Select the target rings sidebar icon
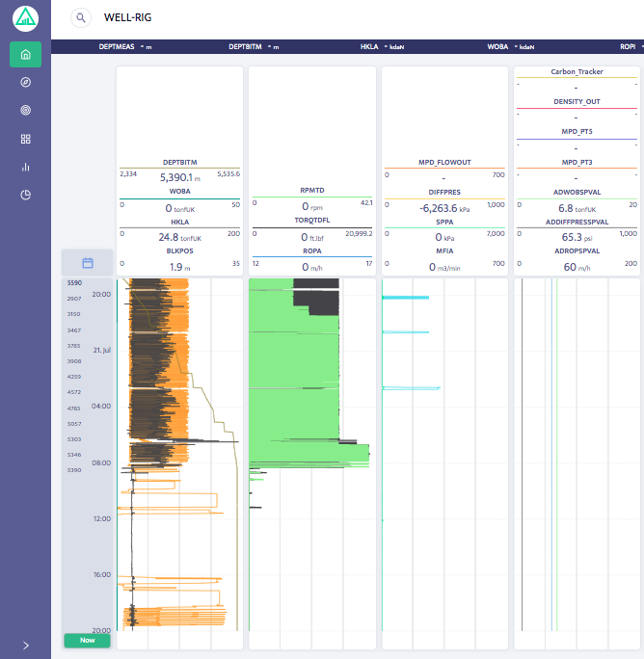The height and width of the screenshot is (659, 644). (25, 111)
